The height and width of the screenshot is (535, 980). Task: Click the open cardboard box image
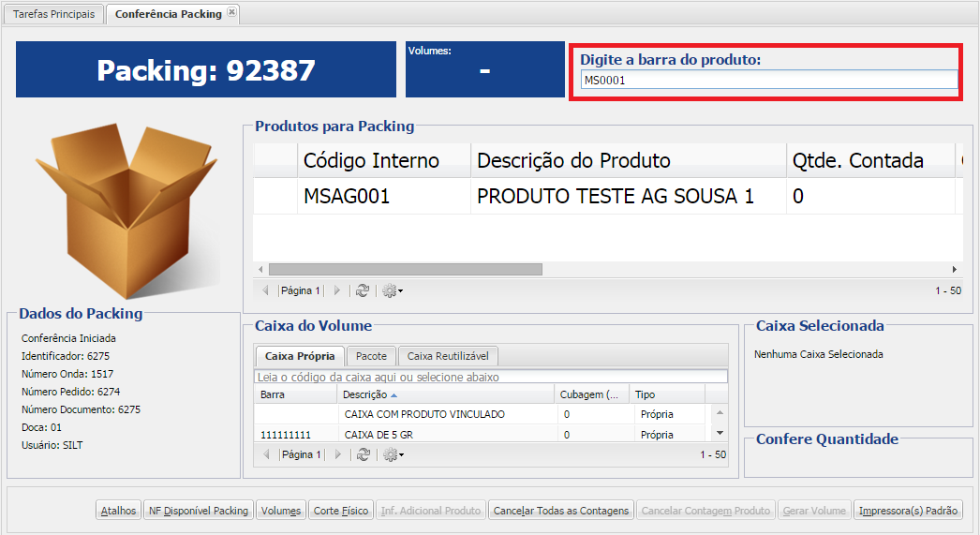[x=127, y=209]
